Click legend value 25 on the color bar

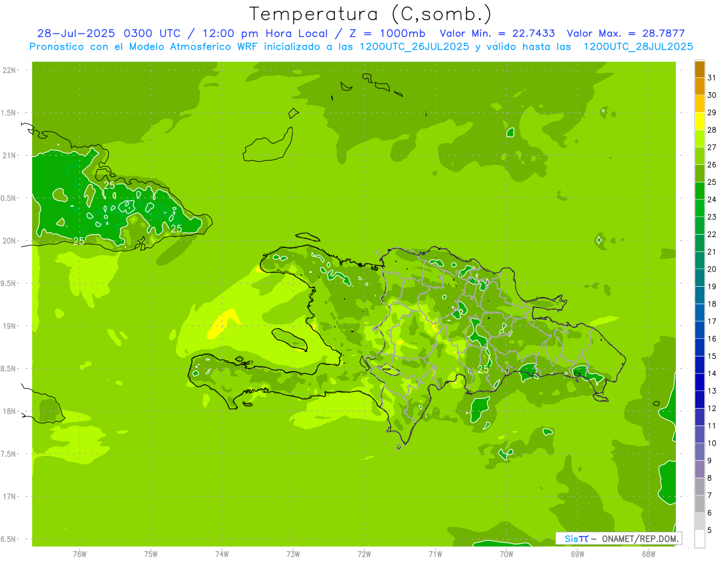(x=712, y=182)
